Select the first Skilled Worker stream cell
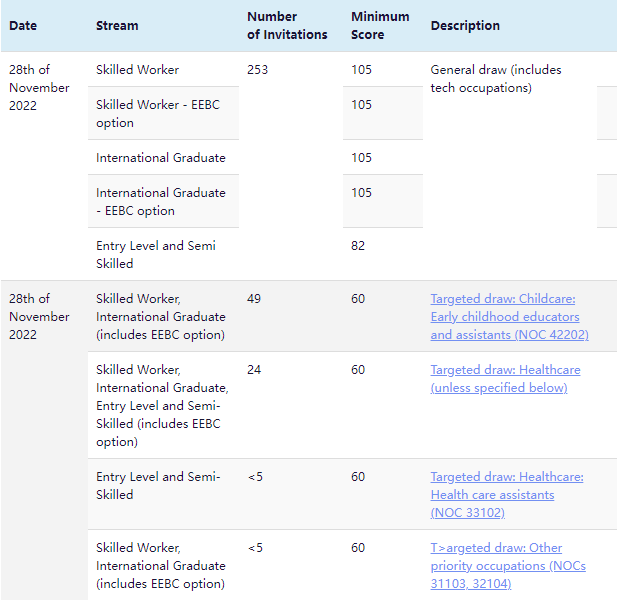618x605 pixels. (x=138, y=70)
